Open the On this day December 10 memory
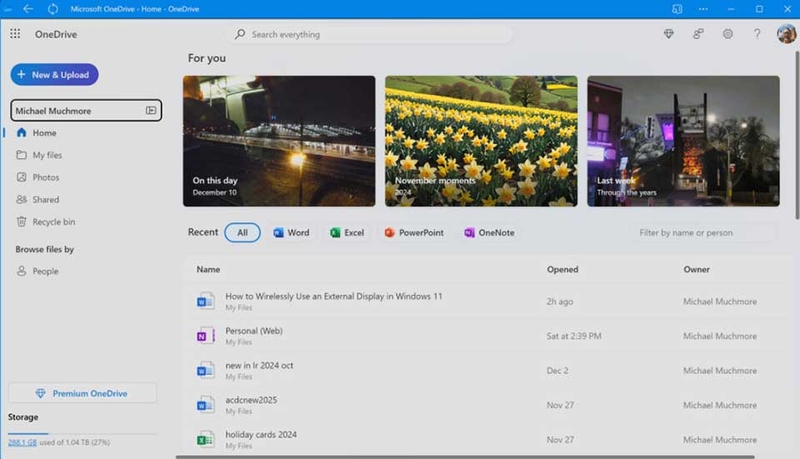This screenshot has height=459, width=800. click(279, 141)
